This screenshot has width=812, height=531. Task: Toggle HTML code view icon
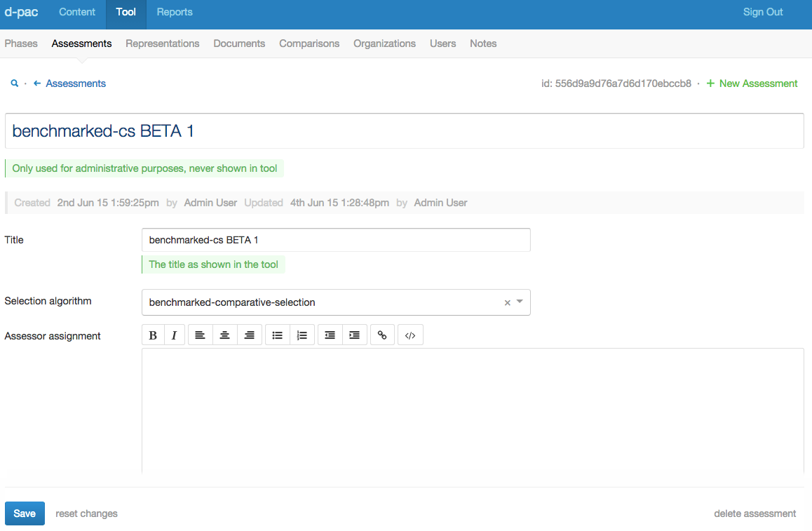click(x=410, y=335)
